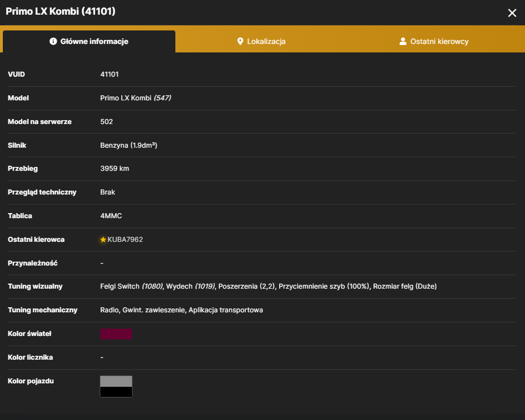Click the location pin icon
Image resolution: width=525 pixels, height=420 pixels.
coord(240,42)
